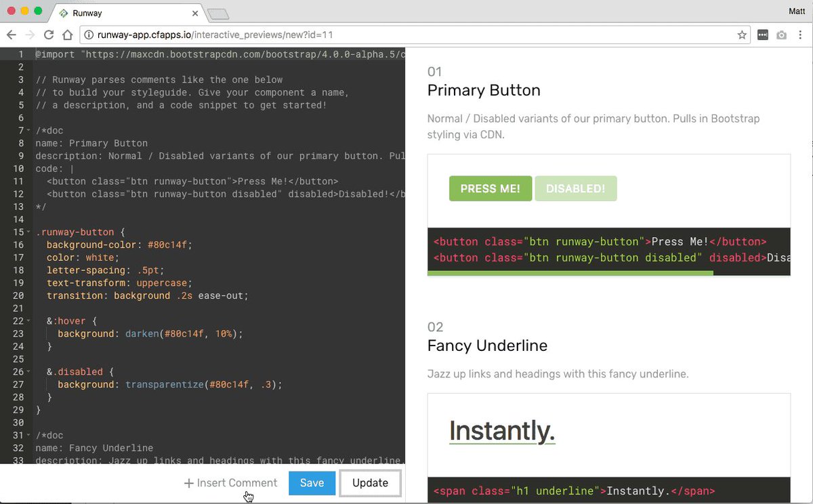Open the Chrome three-dot menu
The width and height of the screenshot is (813, 504).
pyautogui.click(x=800, y=35)
